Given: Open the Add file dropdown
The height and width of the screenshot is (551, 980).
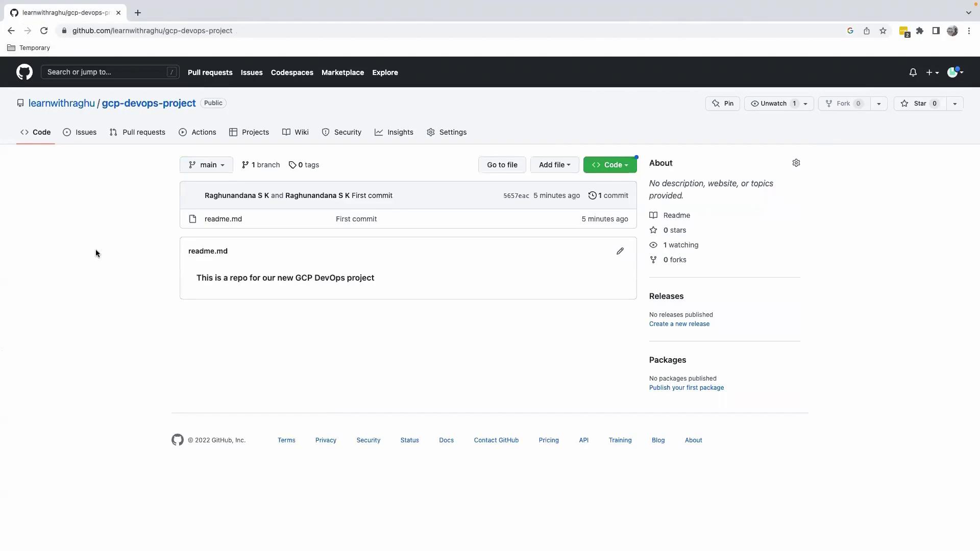Looking at the screenshot, I should pos(554,165).
